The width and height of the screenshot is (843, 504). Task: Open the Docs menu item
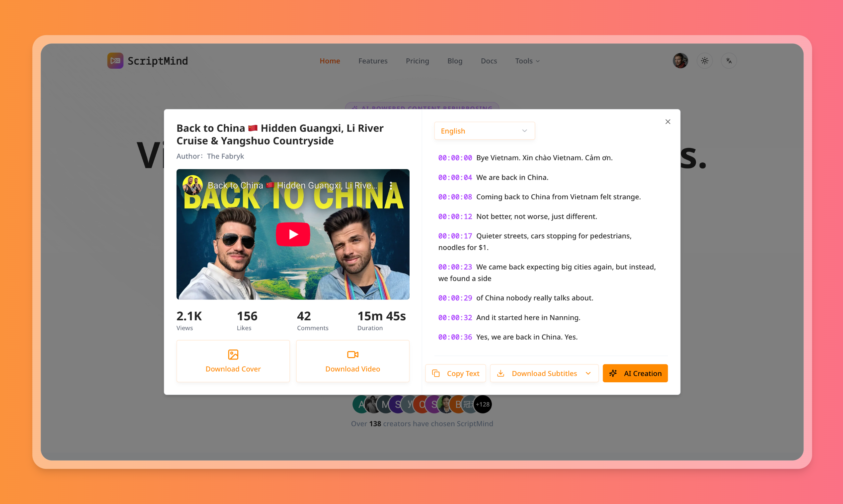tap(489, 61)
